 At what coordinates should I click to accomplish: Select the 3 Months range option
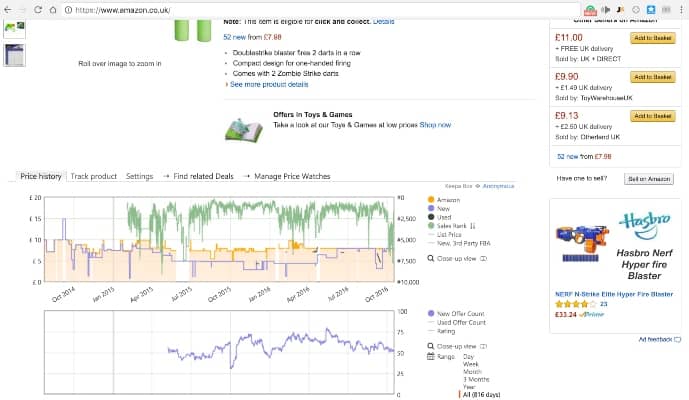pos(476,379)
